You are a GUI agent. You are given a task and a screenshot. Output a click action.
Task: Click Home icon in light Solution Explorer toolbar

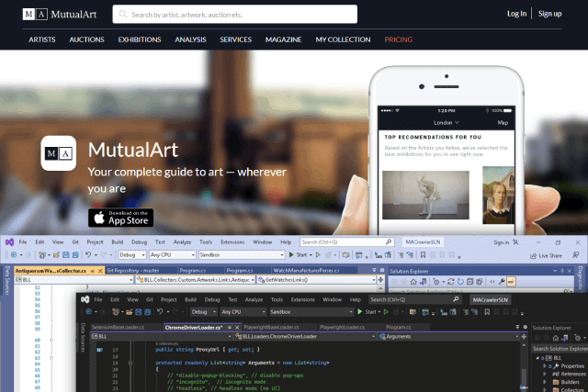(413, 282)
